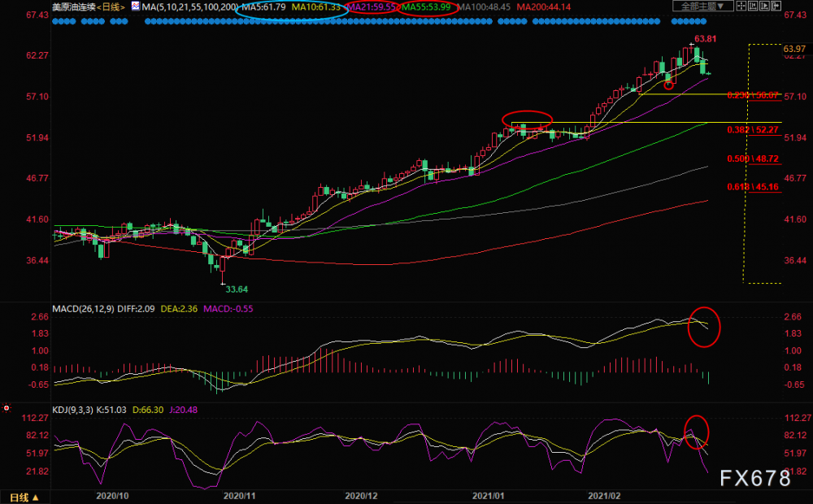Click the MA10:61.33 value
Screen dimensions: 813x504
(315, 7)
